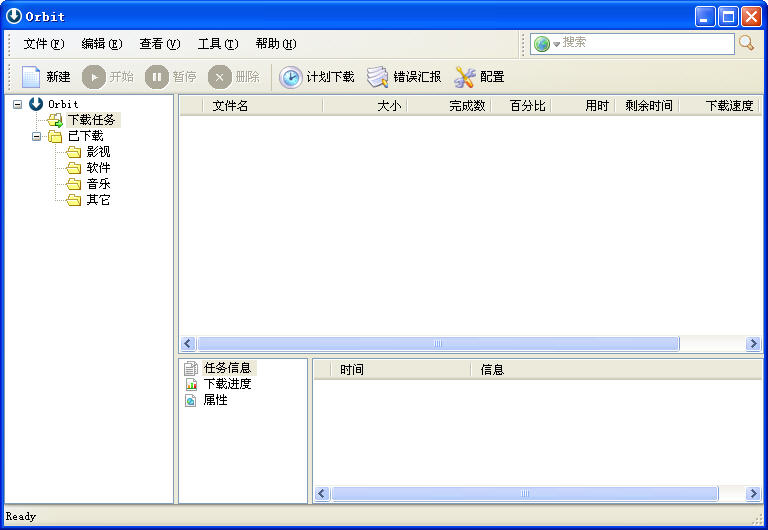The width and height of the screenshot is (768, 530).
Task: Click the 新建 (New) download icon
Action: (x=31, y=77)
